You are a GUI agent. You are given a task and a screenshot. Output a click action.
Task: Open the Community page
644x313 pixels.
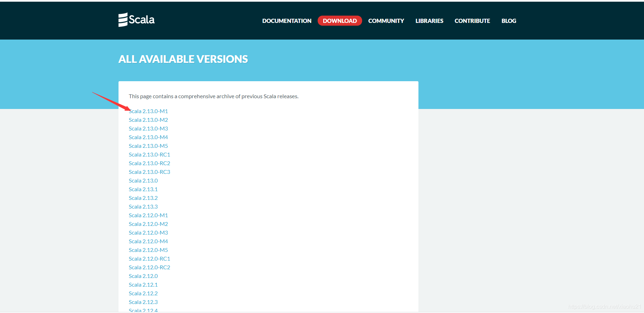[x=386, y=21]
